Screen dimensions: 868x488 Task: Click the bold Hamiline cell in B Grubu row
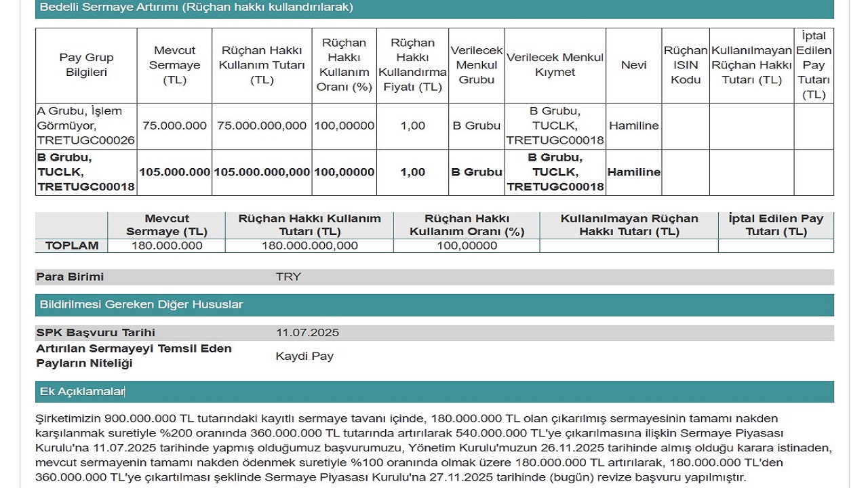coord(633,172)
